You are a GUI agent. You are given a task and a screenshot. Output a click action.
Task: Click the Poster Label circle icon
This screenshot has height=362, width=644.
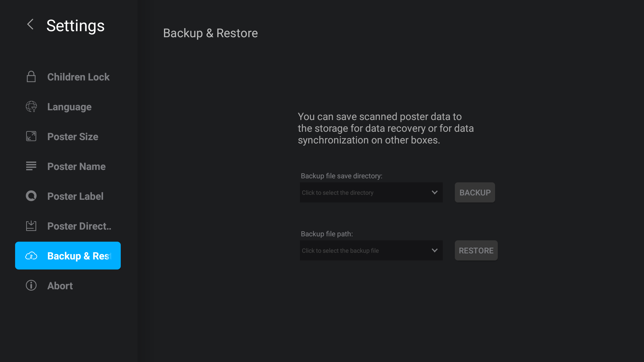coord(31,196)
